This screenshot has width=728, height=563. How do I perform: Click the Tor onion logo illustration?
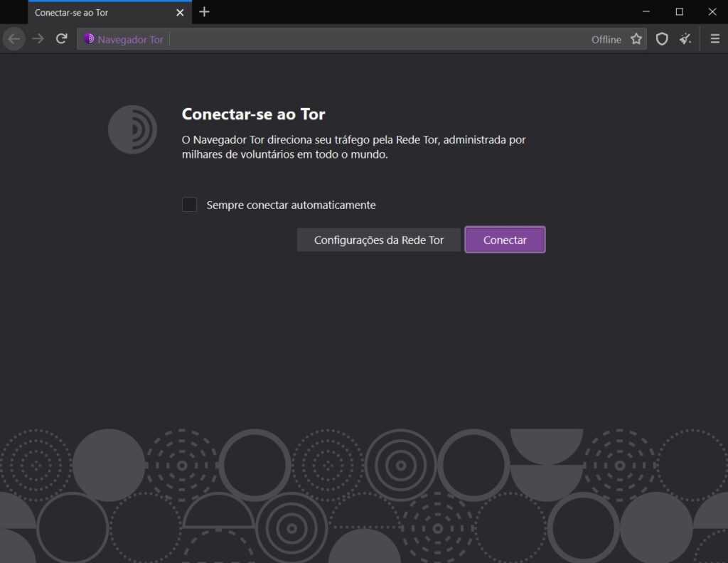click(132, 129)
